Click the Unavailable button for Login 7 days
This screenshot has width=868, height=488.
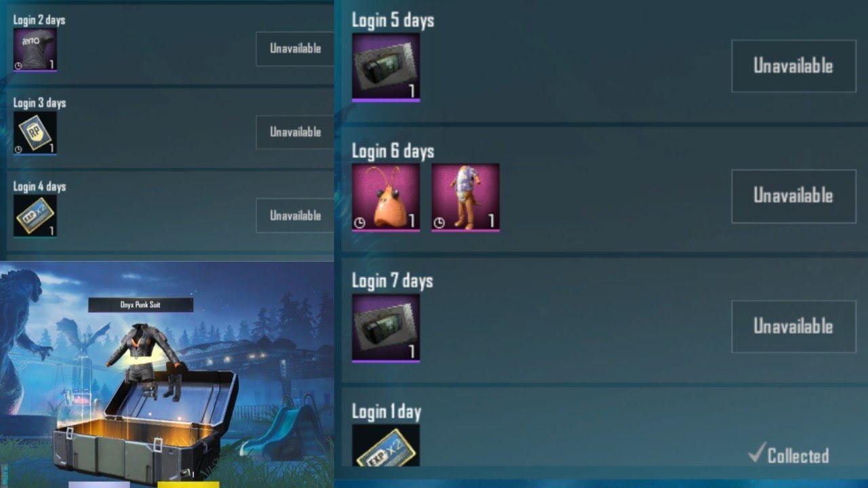793,326
